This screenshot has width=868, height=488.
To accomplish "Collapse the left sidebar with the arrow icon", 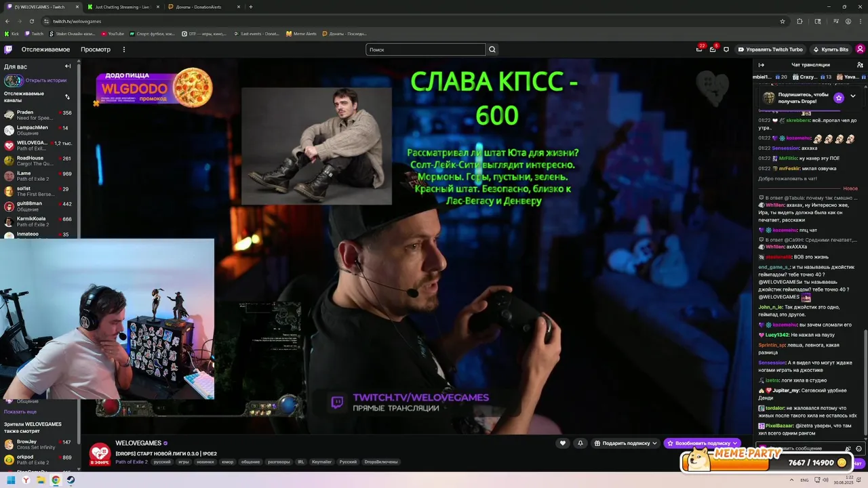I will pos(68,66).
